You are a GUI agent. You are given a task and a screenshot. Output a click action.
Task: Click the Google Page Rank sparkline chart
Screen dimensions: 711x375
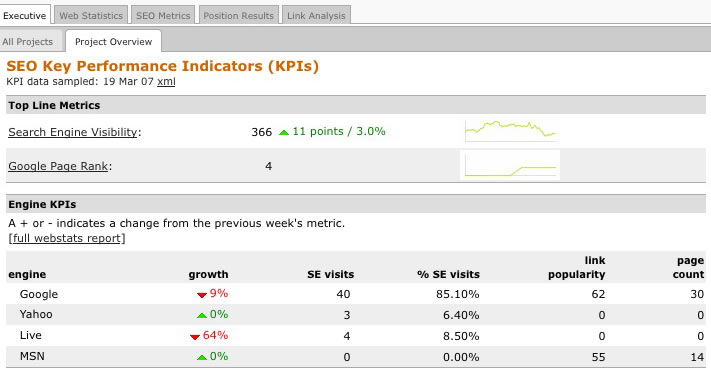coord(510,165)
